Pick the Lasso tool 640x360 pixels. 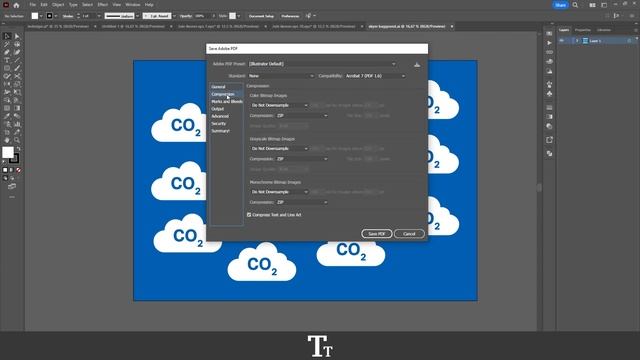coord(17,44)
